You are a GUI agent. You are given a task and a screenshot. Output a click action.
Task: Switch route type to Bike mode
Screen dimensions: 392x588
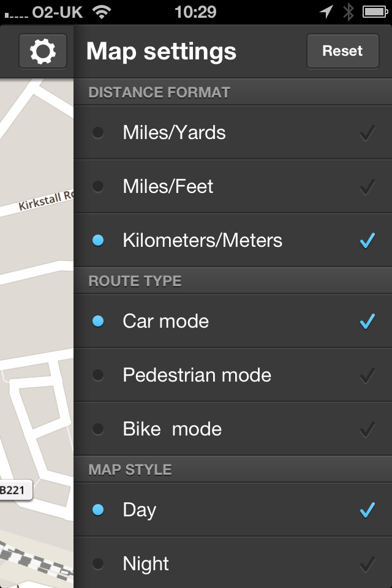coord(172,429)
